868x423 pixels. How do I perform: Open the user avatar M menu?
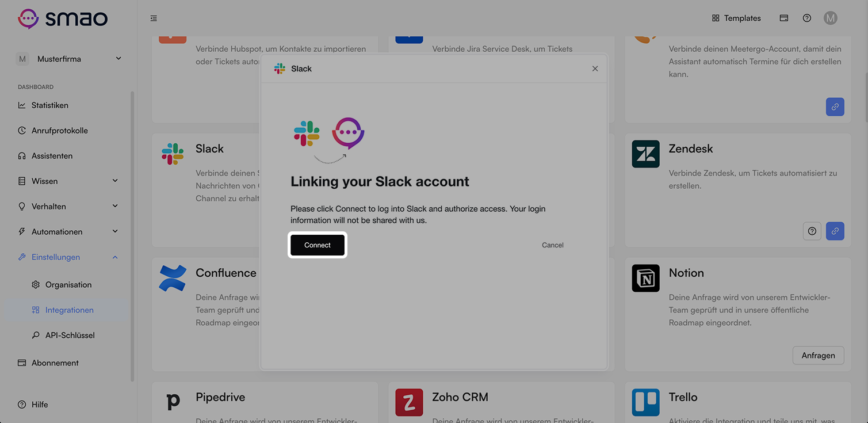830,18
